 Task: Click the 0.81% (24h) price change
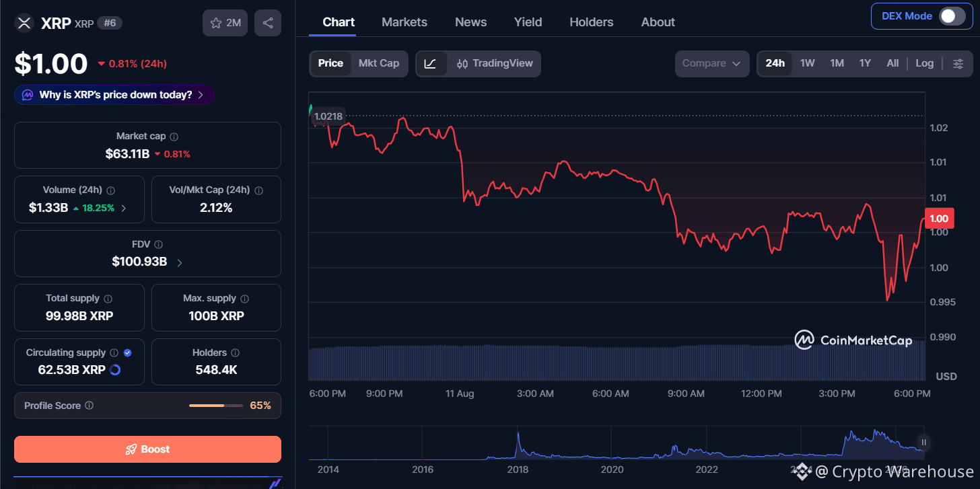(133, 64)
